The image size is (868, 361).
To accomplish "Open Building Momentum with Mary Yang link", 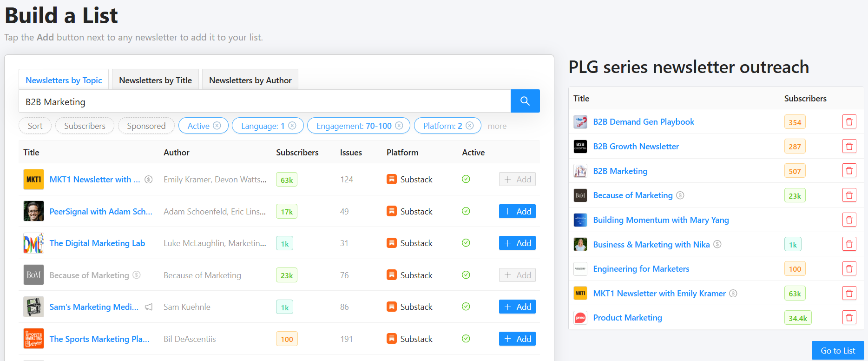I will click(661, 220).
